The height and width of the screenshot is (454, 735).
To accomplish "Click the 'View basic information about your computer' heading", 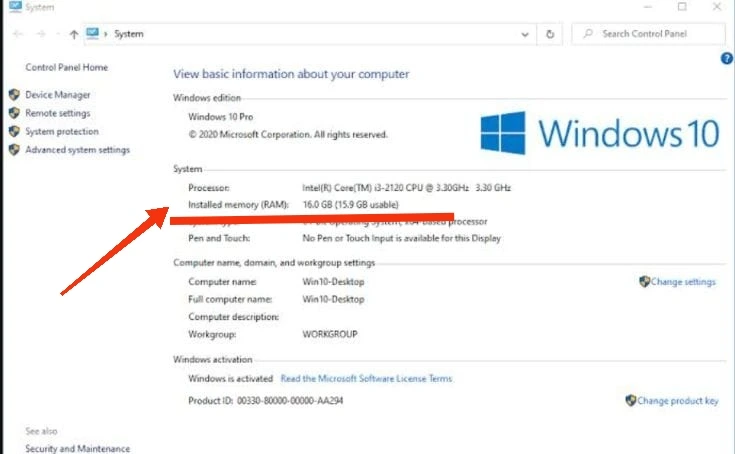I will coord(291,74).
